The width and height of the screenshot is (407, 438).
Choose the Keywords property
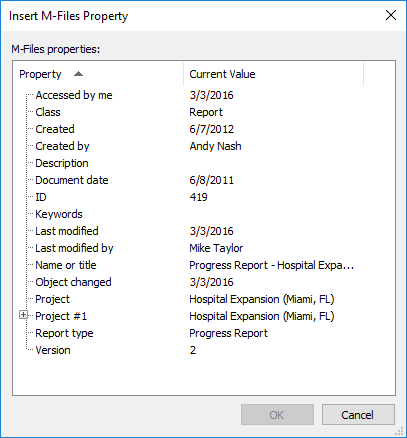[x=59, y=214]
